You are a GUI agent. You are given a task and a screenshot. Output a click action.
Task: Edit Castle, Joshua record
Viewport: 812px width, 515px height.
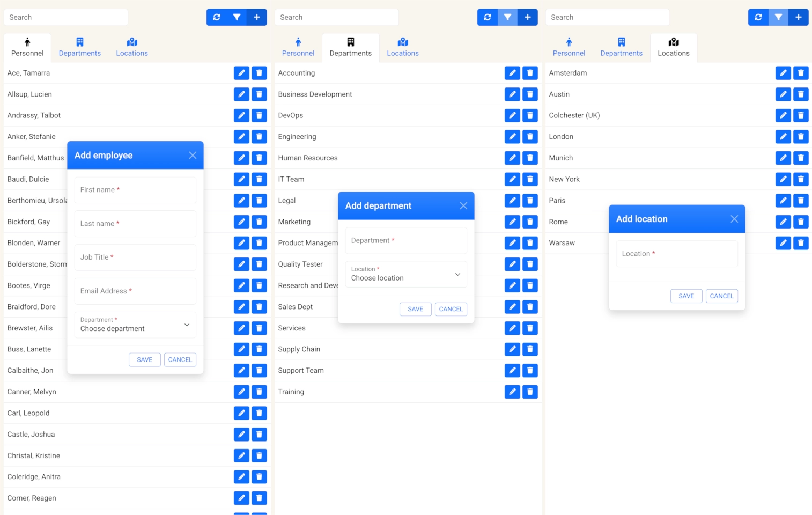[241, 435]
